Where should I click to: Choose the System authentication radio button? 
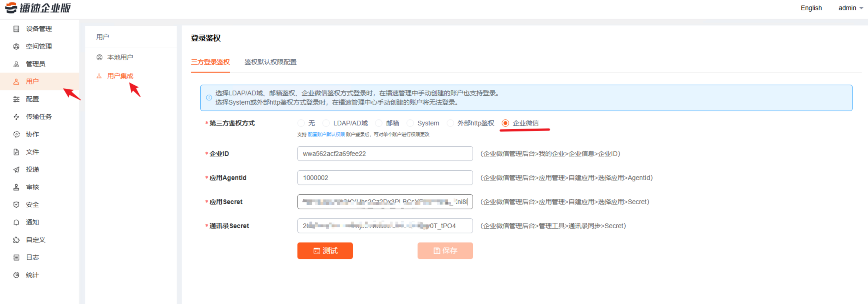click(410, 123)
